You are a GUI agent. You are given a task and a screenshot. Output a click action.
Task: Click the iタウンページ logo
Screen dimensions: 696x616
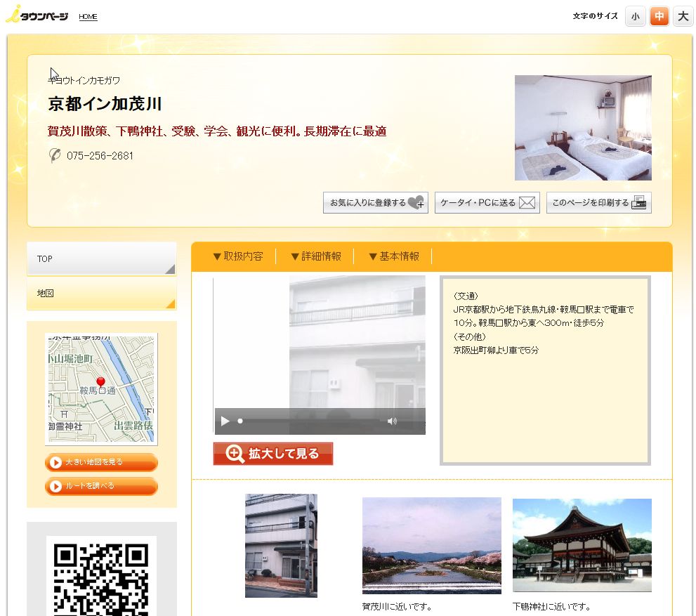pos(37,17)
